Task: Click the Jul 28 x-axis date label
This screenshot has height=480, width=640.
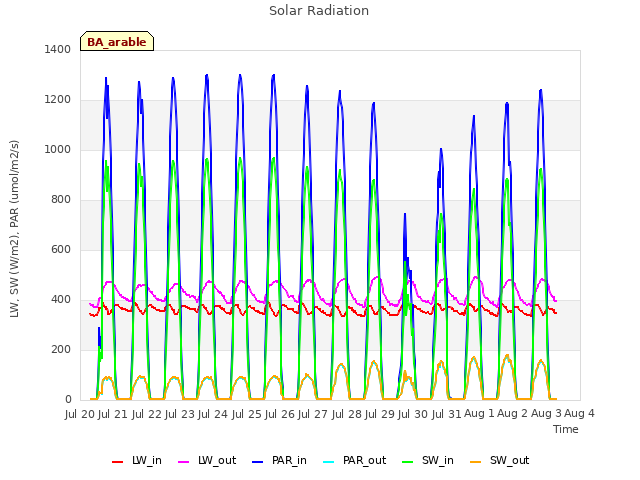Action: 347,414
